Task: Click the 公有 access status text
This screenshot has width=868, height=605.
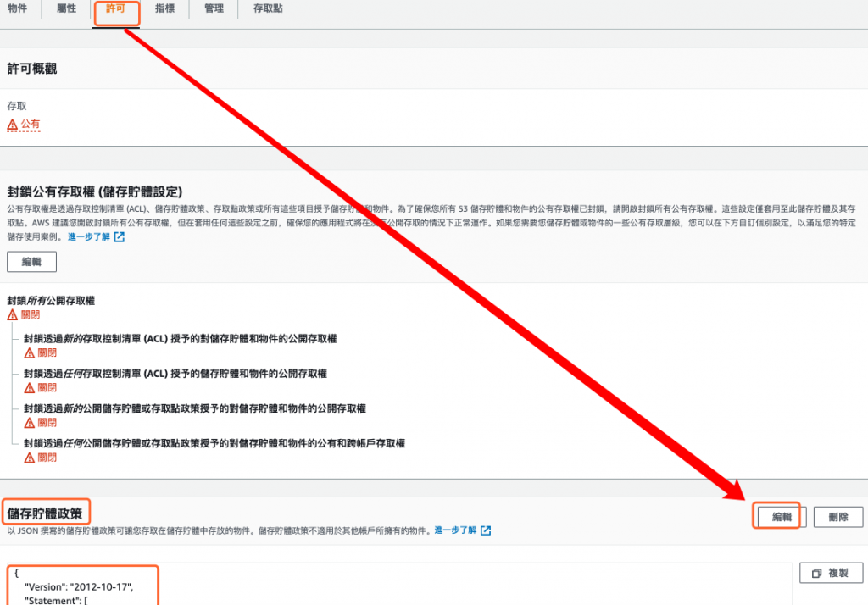Action: pyautogui.click(x=31, y=124)
